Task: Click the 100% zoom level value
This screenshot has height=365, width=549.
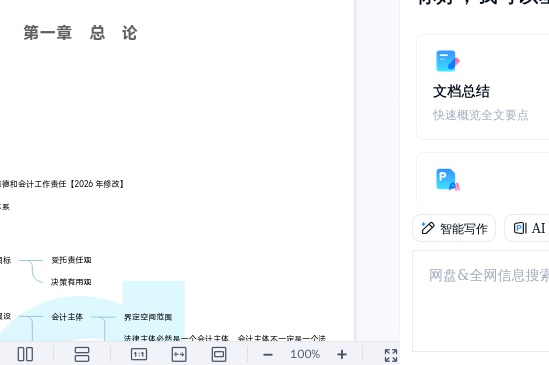Action: point(305,354)
